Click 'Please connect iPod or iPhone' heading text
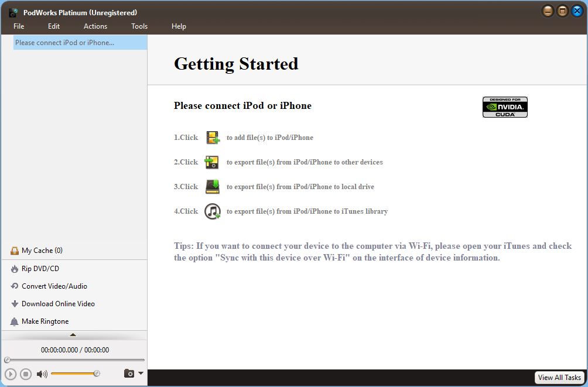This screenshot has width=588, height=387. [x=242, y=106]
